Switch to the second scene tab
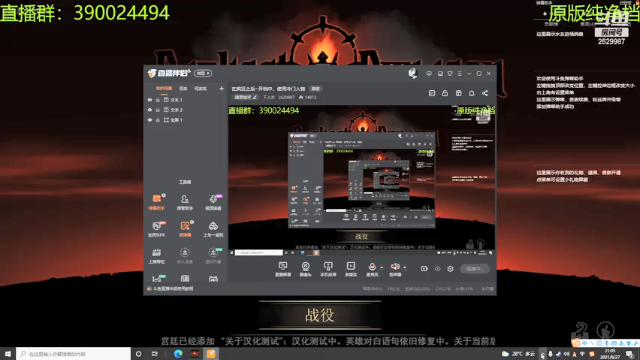640x360 pixels. [x=183, y=88]
